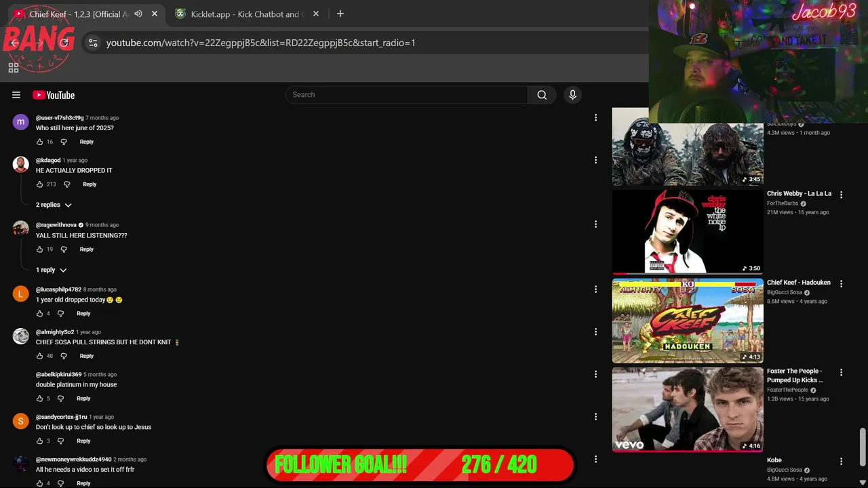Dislike the 'HE ACTUALLY DROPPED IT' comment
This screenshot has width=868, height=488.
pos(66,184)
